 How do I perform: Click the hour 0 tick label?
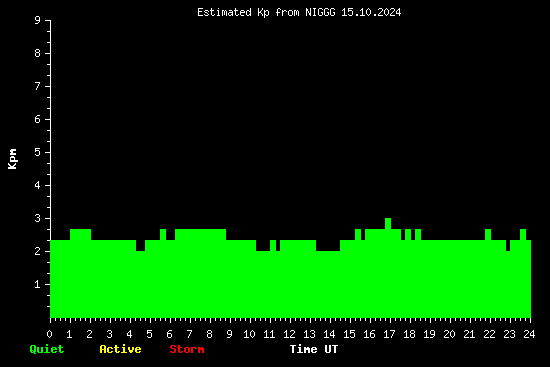click(49, 334)
